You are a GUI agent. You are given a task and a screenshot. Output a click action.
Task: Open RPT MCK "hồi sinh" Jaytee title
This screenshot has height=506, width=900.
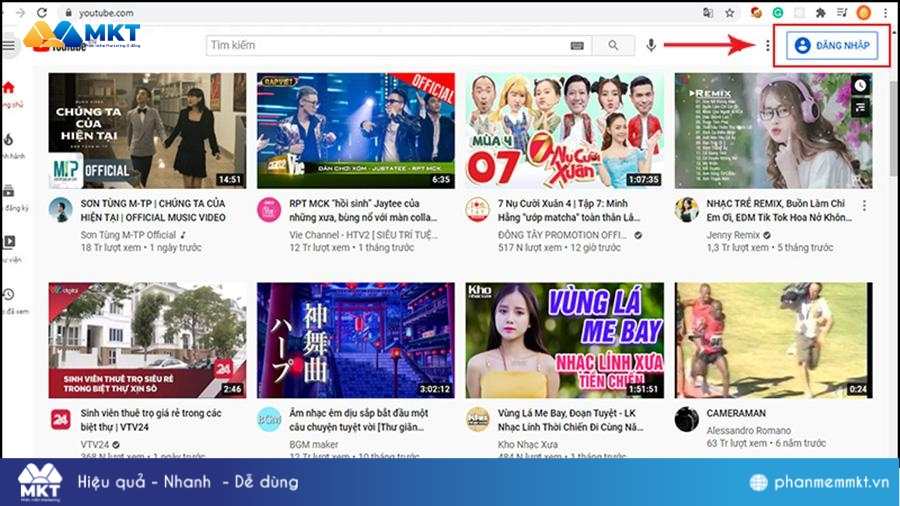[x=363, y=211]
